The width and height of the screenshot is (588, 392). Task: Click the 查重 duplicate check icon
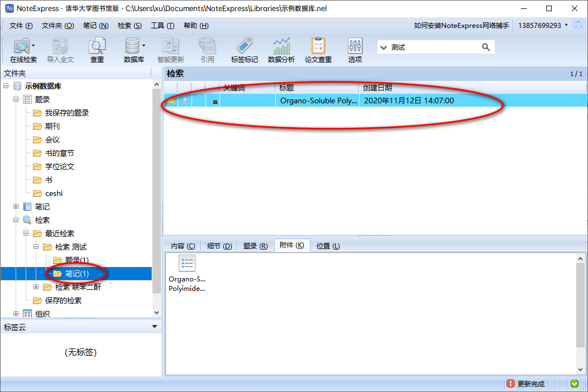pyautogui.click(x=97, y=50)
